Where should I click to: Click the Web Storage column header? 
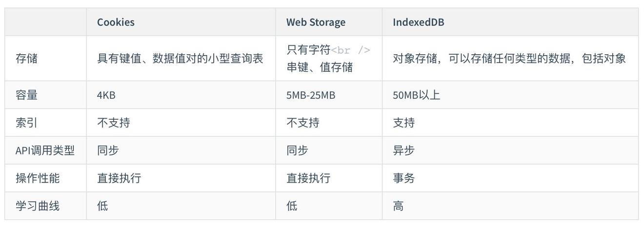[316, 22]
